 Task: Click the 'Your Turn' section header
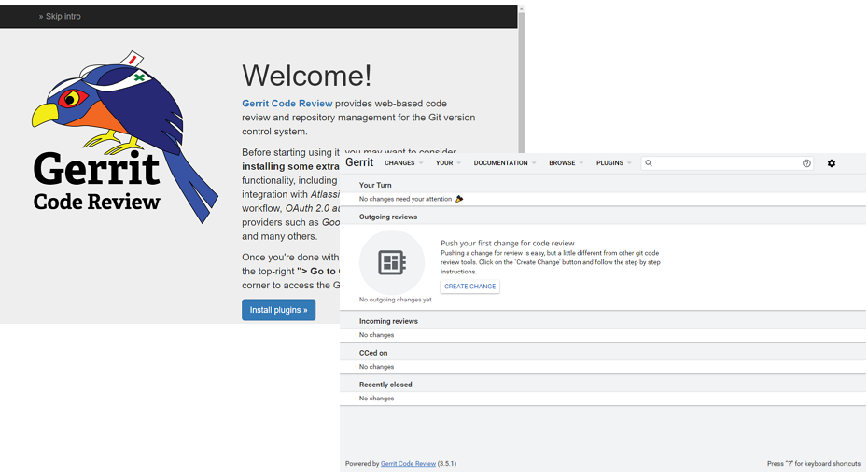point(375,186)
